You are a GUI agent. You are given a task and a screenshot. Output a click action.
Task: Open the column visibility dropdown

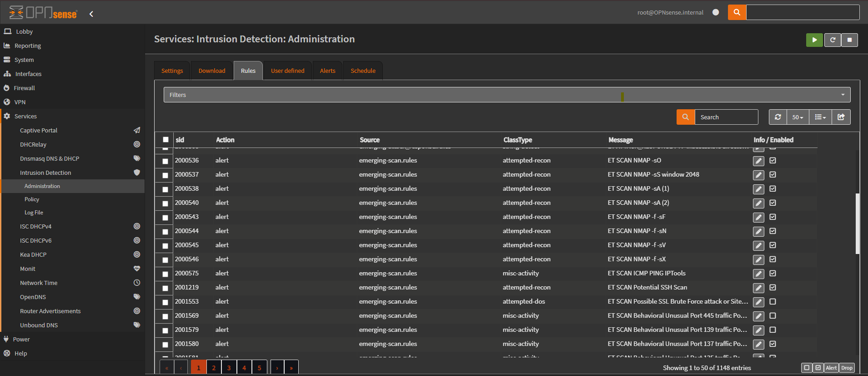[x=820, y=117]
